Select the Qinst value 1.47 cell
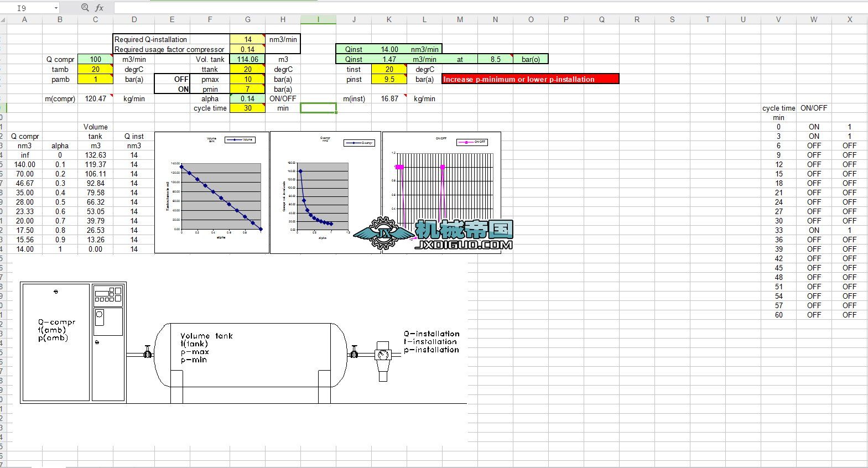Viewport: 868px width, 468px height. pyautogui.click(x=389, y=59)
